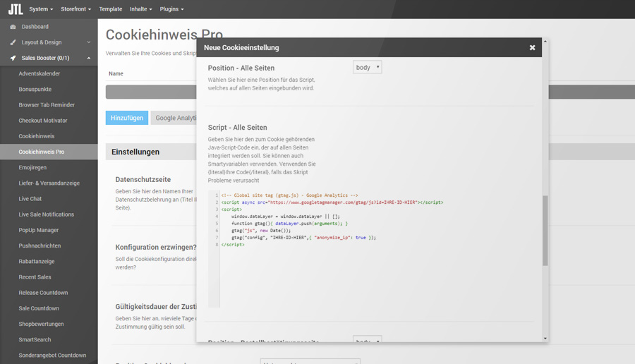
Task: Open Shopbewertungen in the sidebar
Action: tap(41, 324)
